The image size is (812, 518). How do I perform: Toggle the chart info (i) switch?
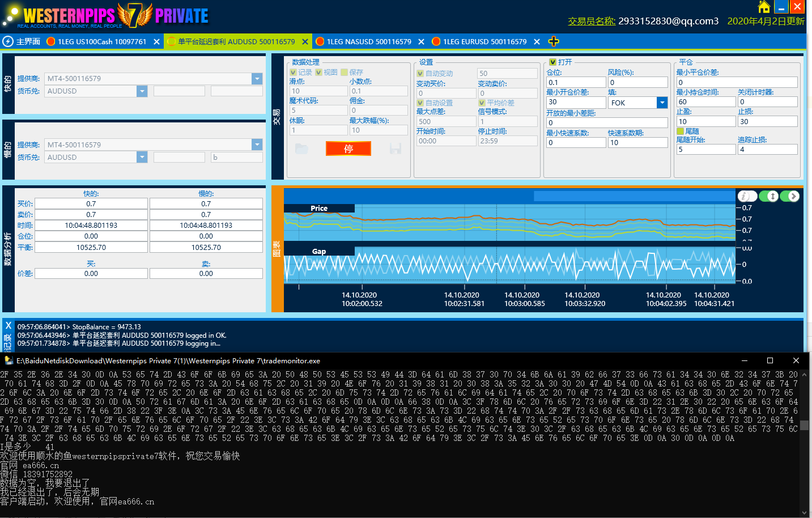pyautogui.click(x=746, y=196)
